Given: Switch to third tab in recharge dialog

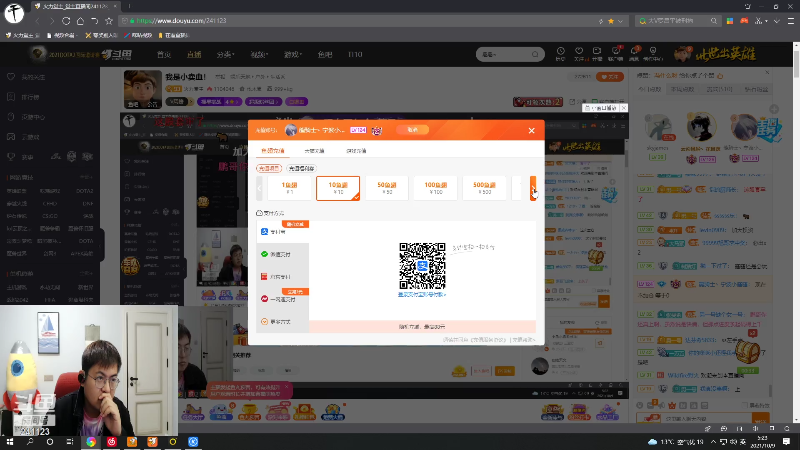Looking at the screenshot, I should [x=356, y=151].
